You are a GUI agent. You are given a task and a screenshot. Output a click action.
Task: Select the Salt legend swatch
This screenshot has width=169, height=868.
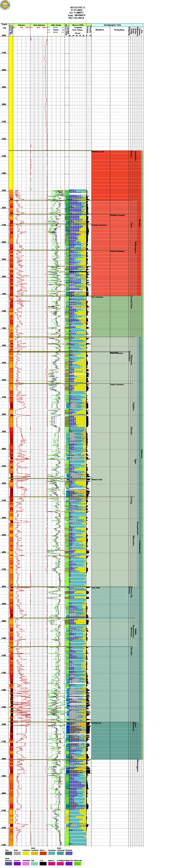(34, 864)
